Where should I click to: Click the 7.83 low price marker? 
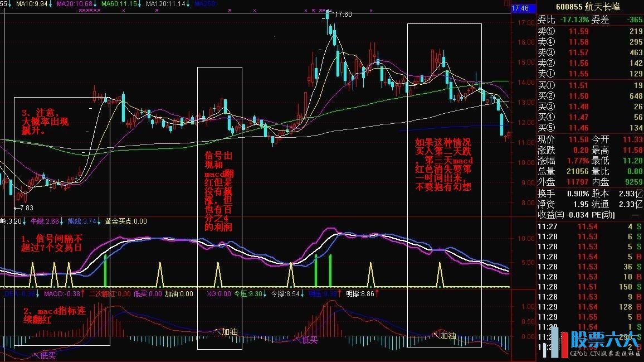pos(25,208)
